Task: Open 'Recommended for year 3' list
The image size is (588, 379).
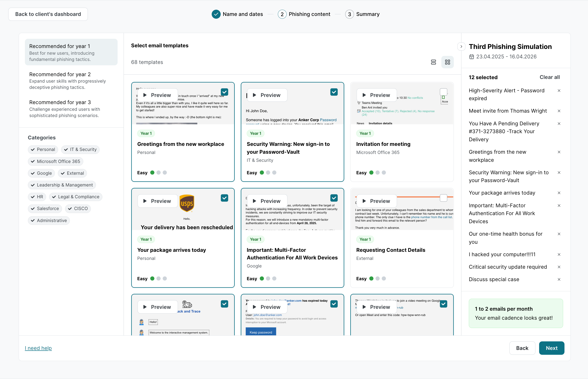Action: 71,108
